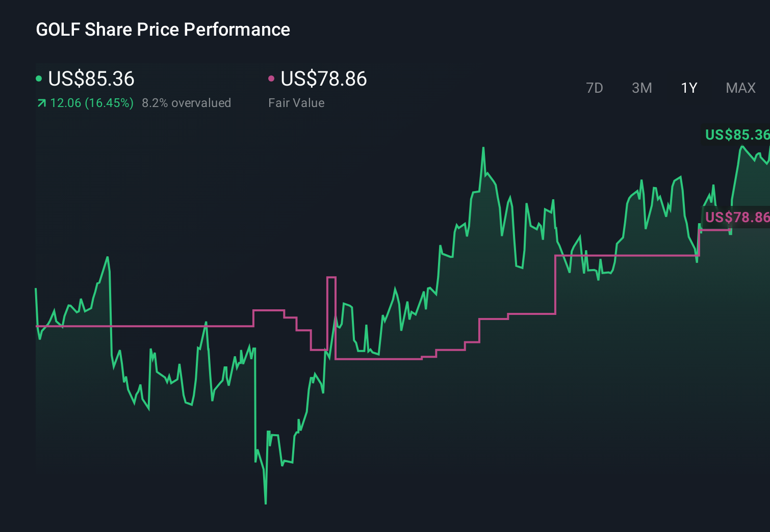Open the Fair Value label

(296, 103)
